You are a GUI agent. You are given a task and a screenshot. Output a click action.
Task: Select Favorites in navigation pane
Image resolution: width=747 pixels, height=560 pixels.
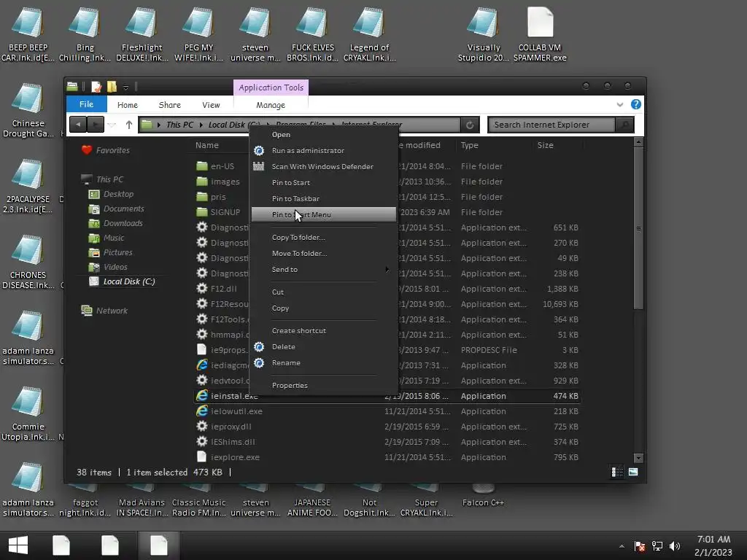(x=112, y=150)
